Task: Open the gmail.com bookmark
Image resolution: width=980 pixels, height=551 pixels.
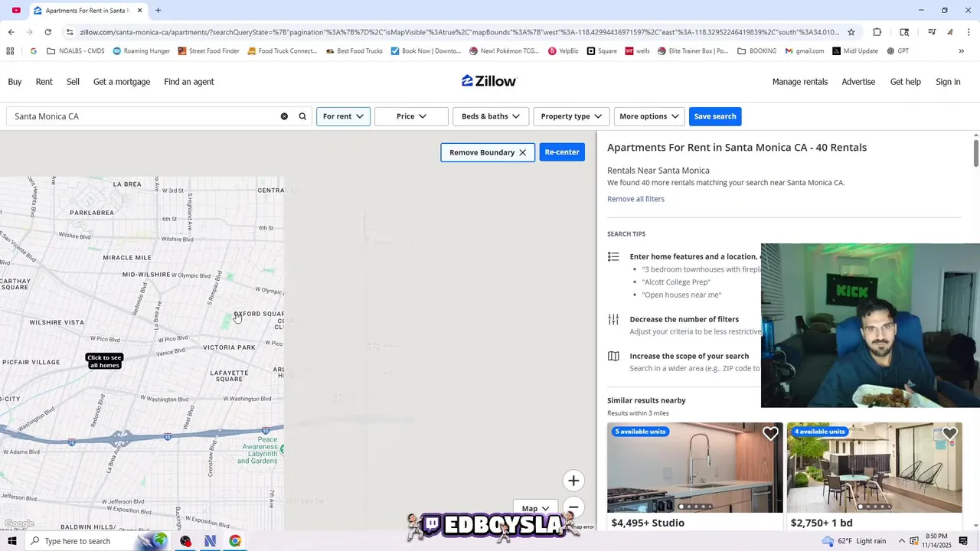Action: 805,51
